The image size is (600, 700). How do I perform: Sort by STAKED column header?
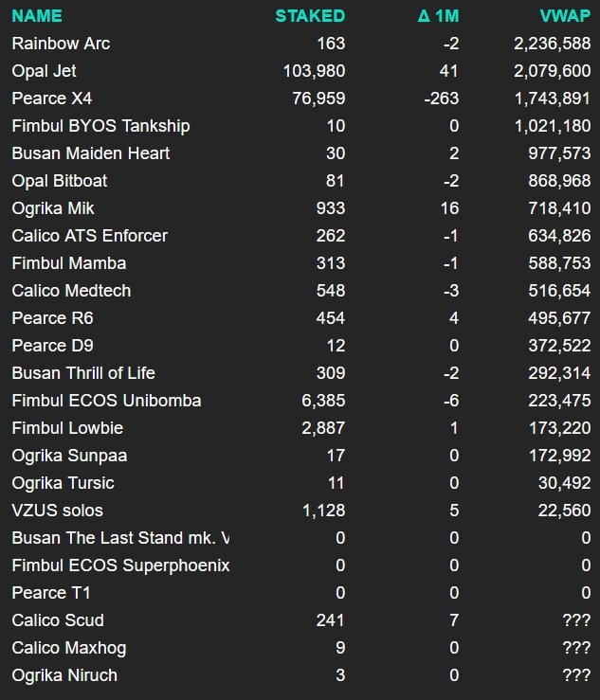[310, 16]
